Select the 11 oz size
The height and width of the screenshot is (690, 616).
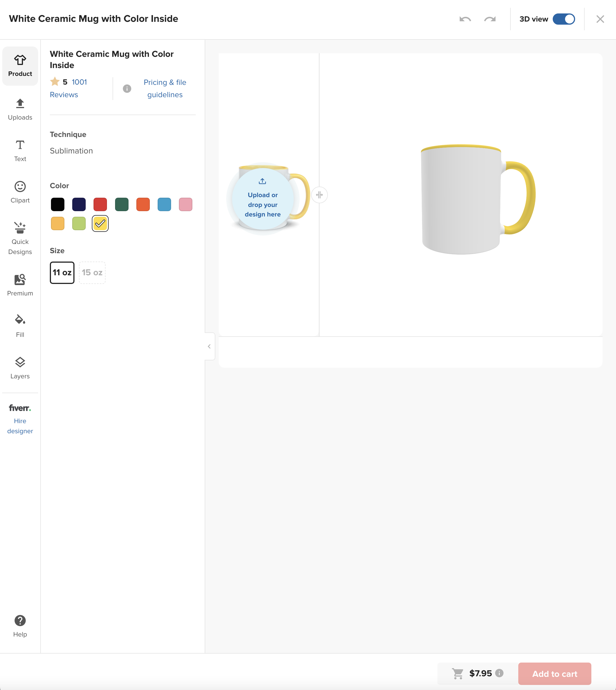click(x=62, y=272)
